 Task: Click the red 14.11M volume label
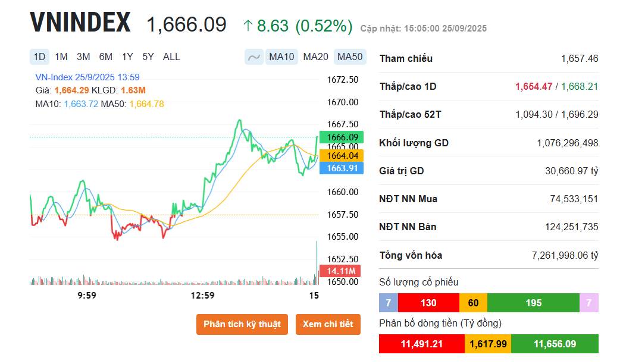(340, 271)
